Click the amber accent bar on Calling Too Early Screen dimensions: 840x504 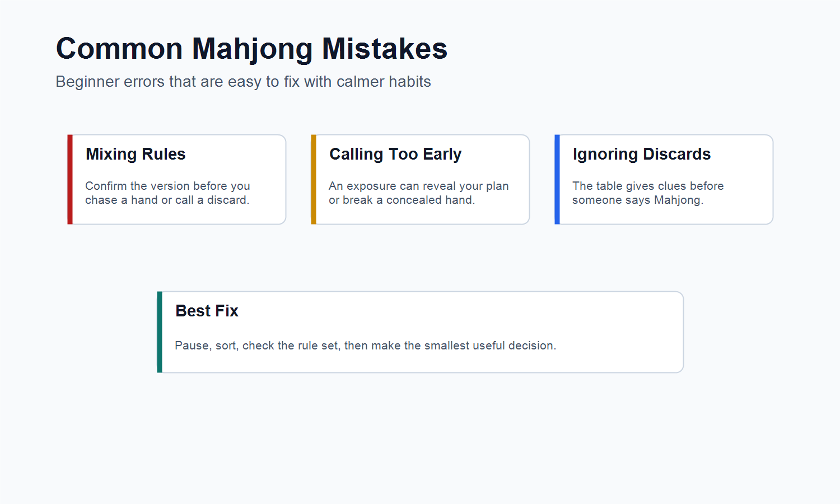314,179
